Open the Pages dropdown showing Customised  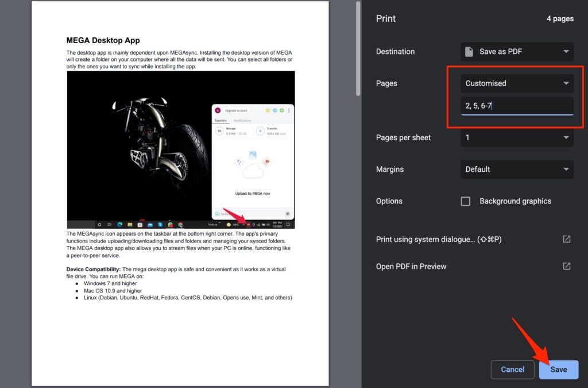pyautogui.click(x=517, y=83)
